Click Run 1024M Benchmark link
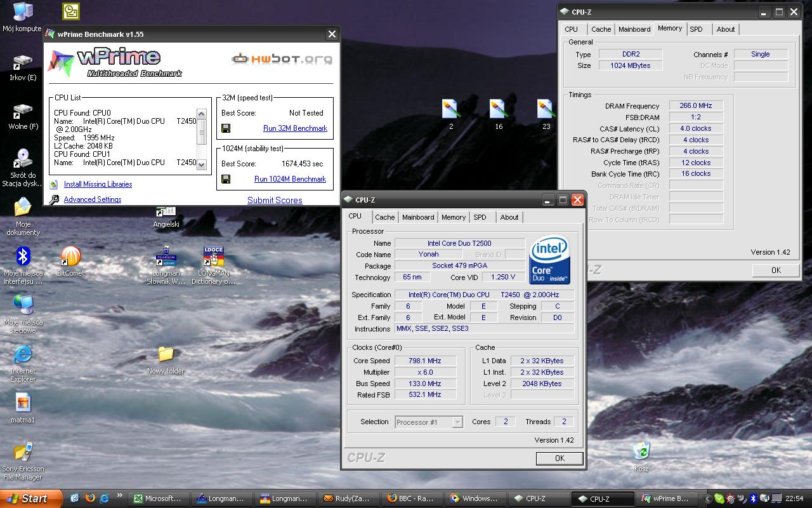The width and height of the screenshot is (812, 508). tap(290, 179)
